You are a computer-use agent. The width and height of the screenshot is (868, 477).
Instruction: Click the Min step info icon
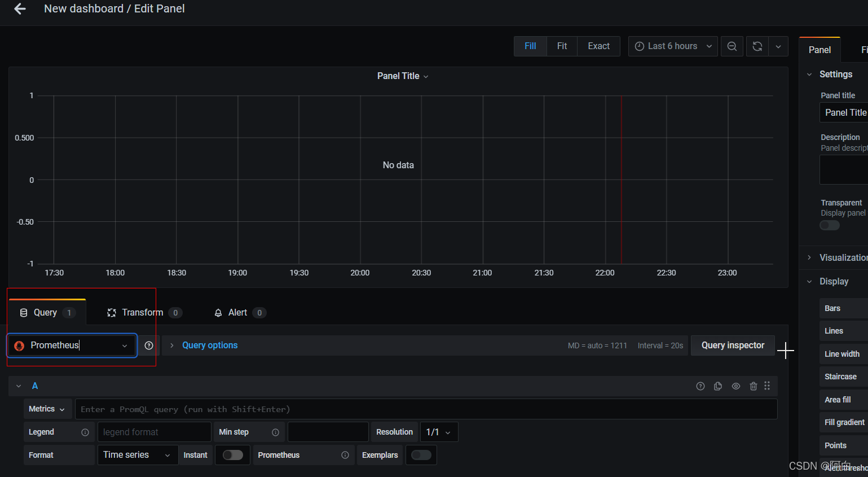[x=275, y=432]
